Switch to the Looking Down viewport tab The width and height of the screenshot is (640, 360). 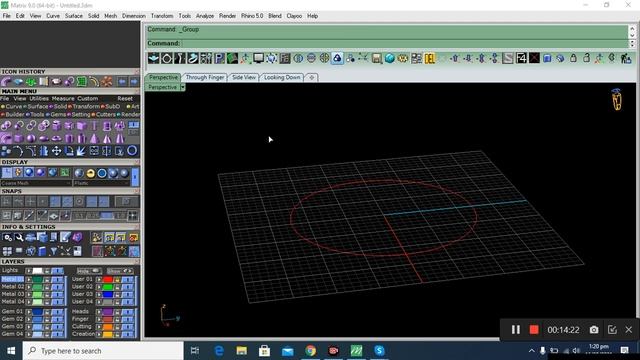click(x=282, y=77)
